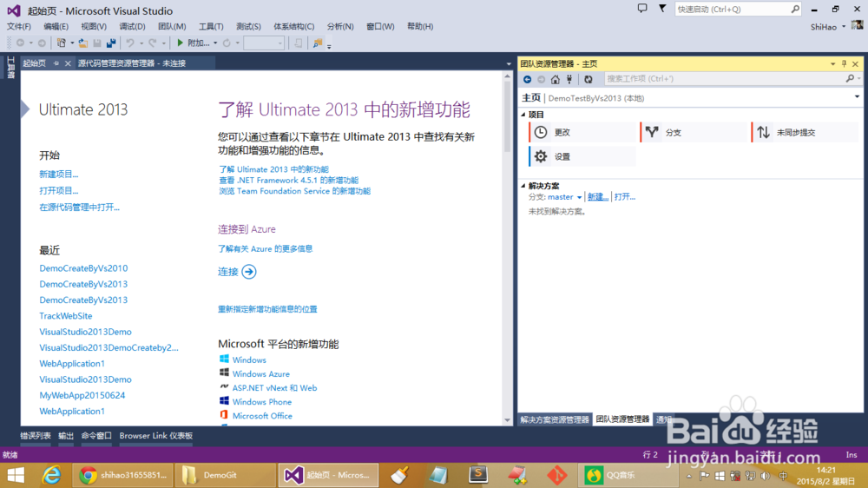Collapse the 项目 section
The width and height of the screenshot is (868, 488).
tap(523, 115)
